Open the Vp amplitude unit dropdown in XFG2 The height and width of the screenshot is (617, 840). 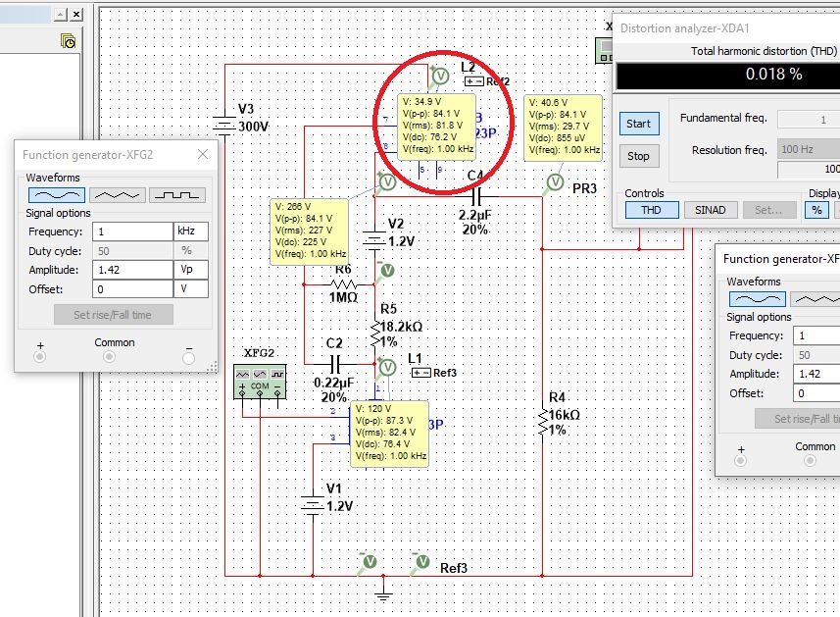[191, 270]
